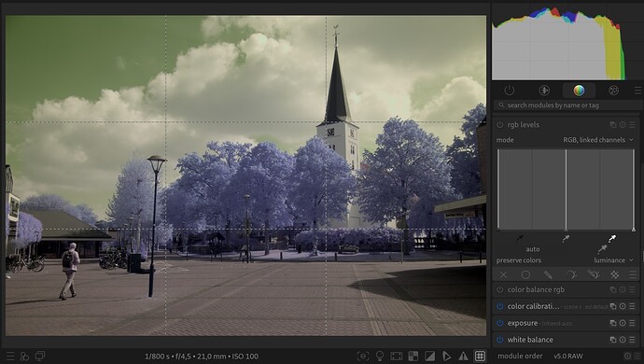Enable the color balance rgb module
644x364 pixels.
(x=500, y=290)
